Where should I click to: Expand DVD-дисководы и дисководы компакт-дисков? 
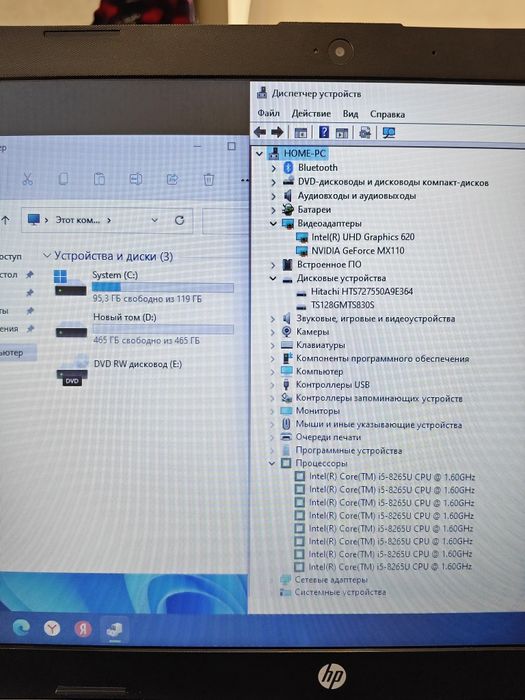pyautogui.click(x=274, y=182)
